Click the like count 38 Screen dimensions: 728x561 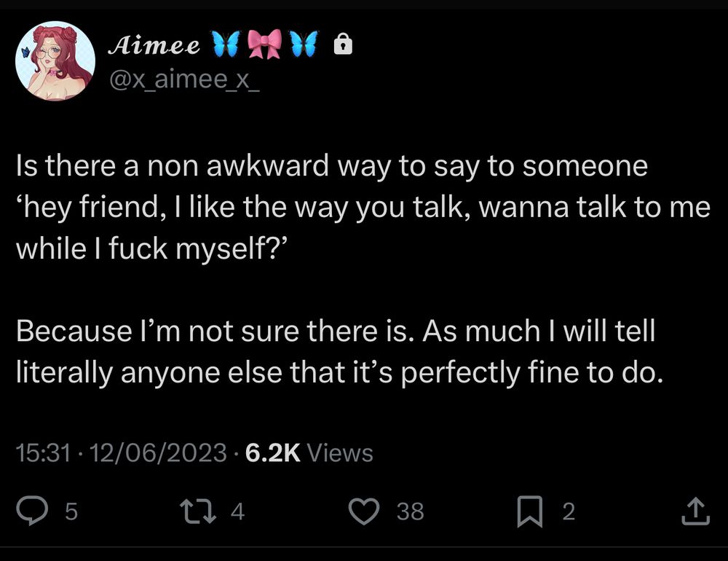410,512
